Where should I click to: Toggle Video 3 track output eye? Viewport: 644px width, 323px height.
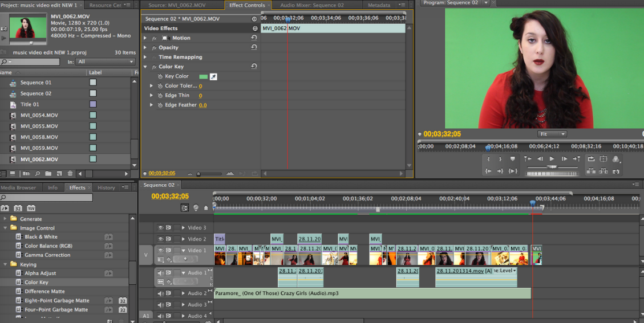[x=161, y=227]
